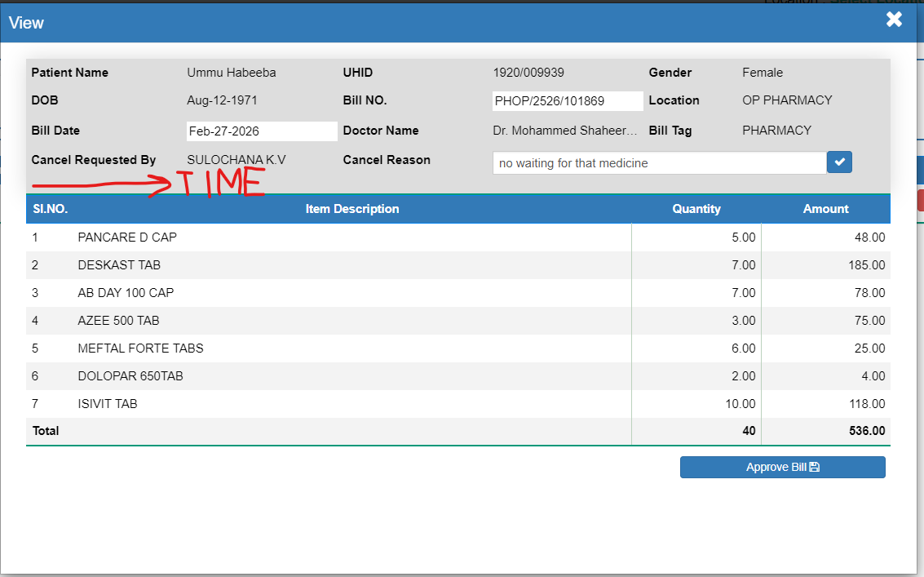Click the ISIVIT TAB item row
Image resolution: width=924 pixels, height=577 pixels.
pyautogui.click(x=108, y=404)
